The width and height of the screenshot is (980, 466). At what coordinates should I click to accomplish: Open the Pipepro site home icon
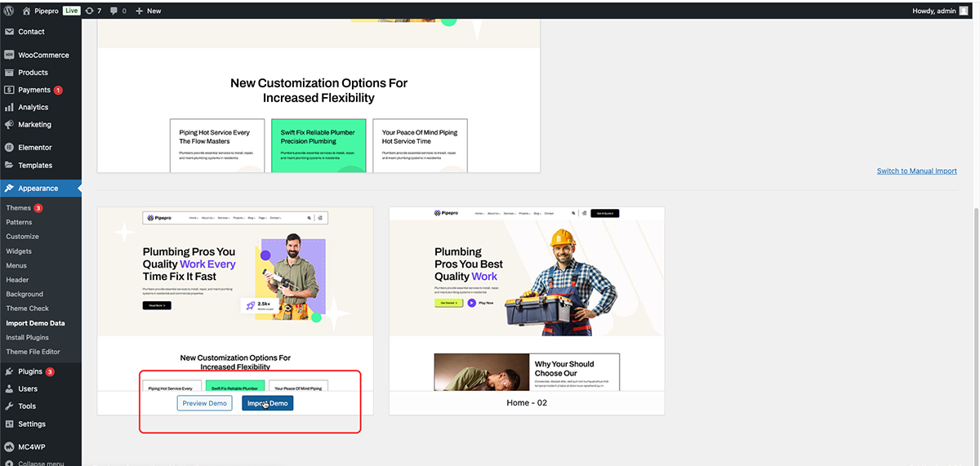coord(27,11)
